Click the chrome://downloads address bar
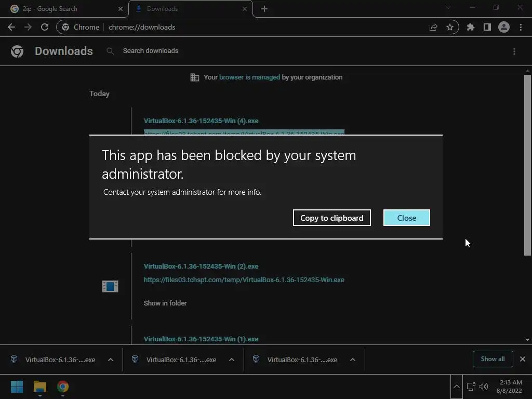 point(258,27)
